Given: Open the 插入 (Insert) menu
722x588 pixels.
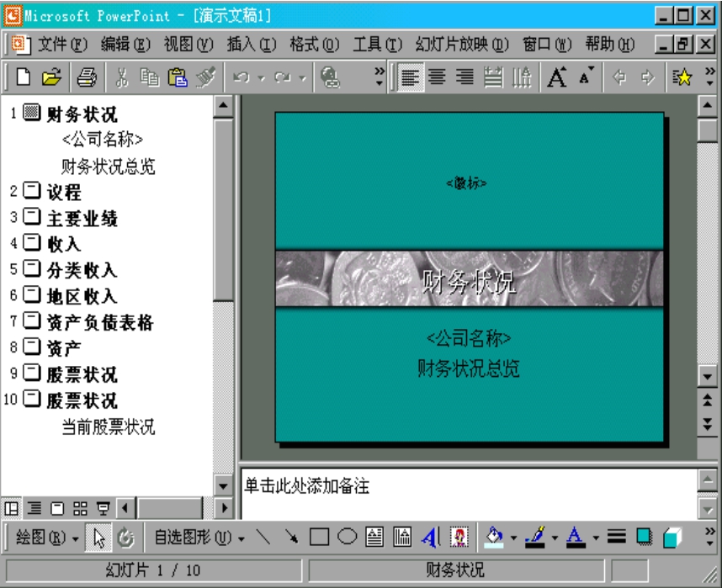Looking at the screenshot, I should point(252,45).
